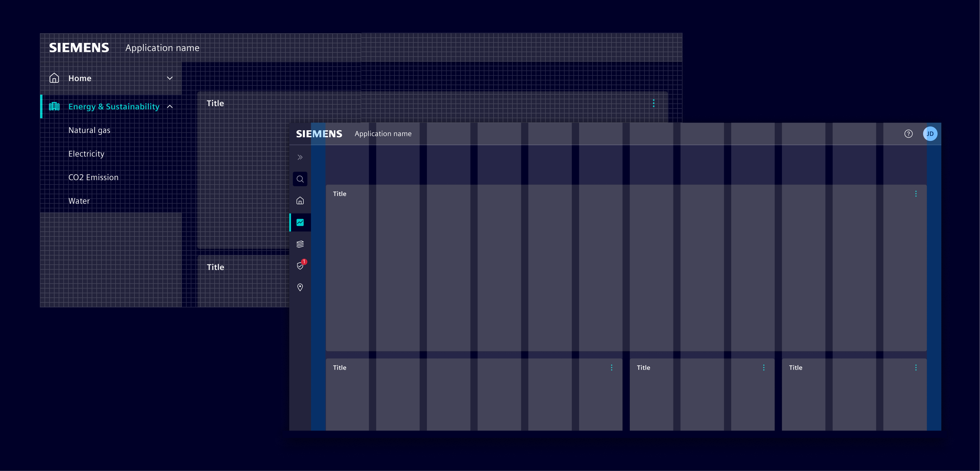This screenshot has height=471, width=980.
Task: Open kebab menu in back window Title card
Action: (654, 103)
